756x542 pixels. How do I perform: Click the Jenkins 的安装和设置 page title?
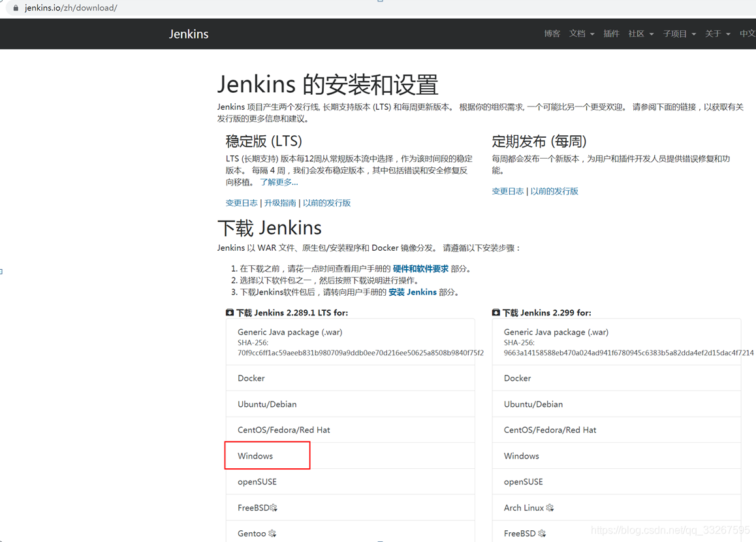click(328, 84)
